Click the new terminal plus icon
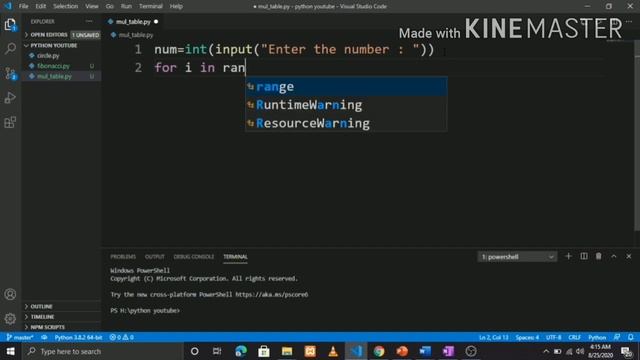The height and width of the screenshot is (360, 640). point(568,256)
